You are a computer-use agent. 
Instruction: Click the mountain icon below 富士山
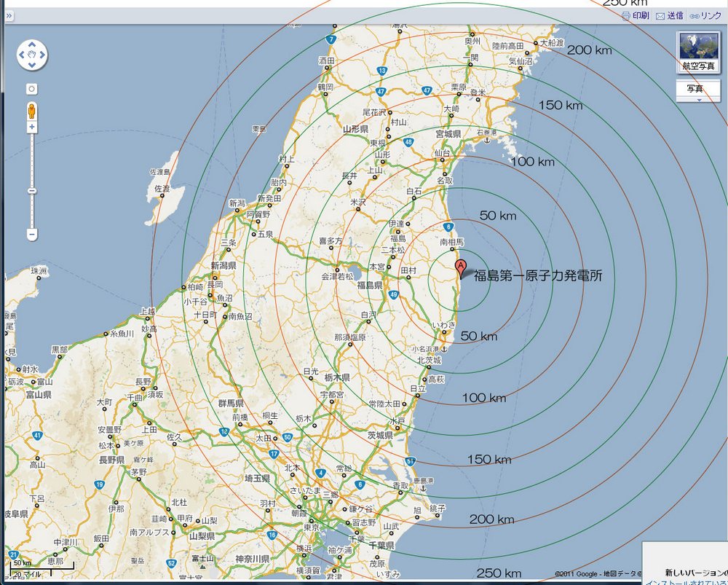202,567
